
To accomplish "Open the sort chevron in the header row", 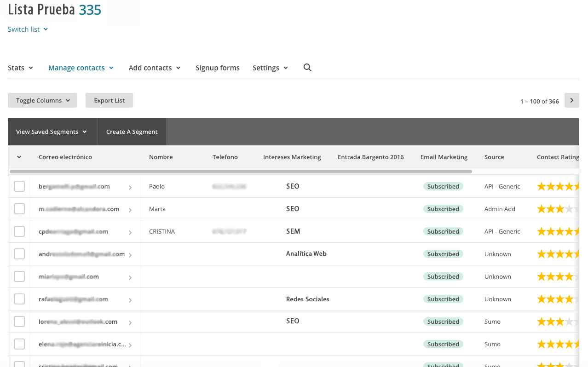I will click(x=19, y=157).
